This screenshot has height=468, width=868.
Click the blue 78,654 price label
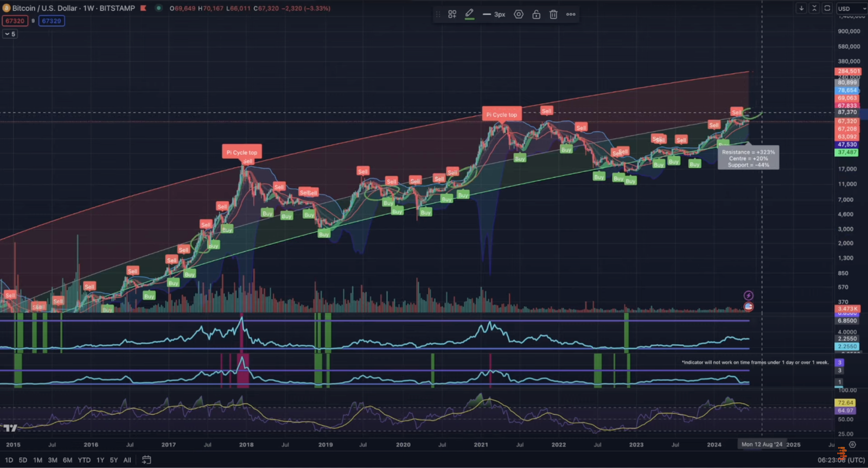(x=847, y=90)
